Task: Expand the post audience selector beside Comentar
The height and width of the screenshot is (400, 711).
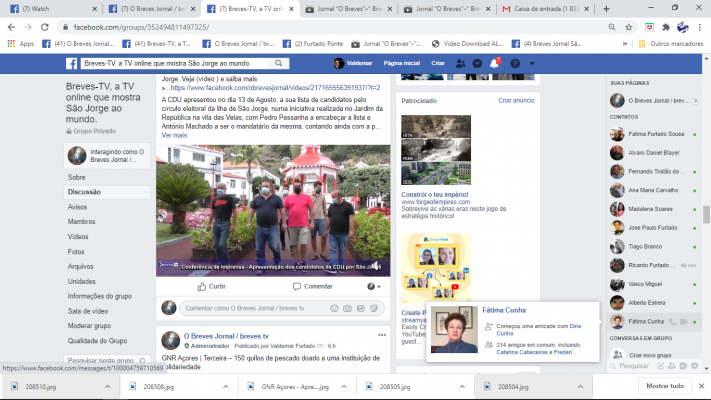Action: [374, 286]
